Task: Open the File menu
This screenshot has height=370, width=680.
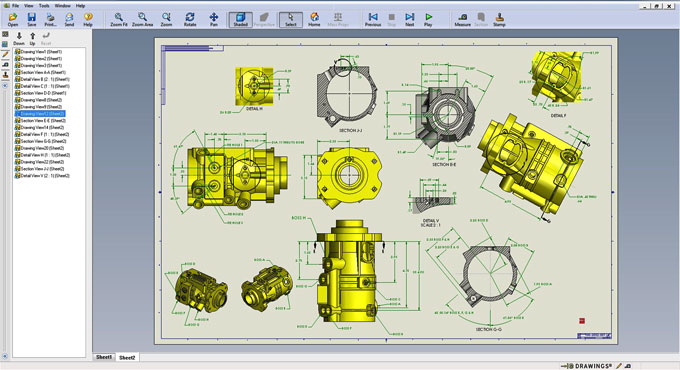Action: 15,6
